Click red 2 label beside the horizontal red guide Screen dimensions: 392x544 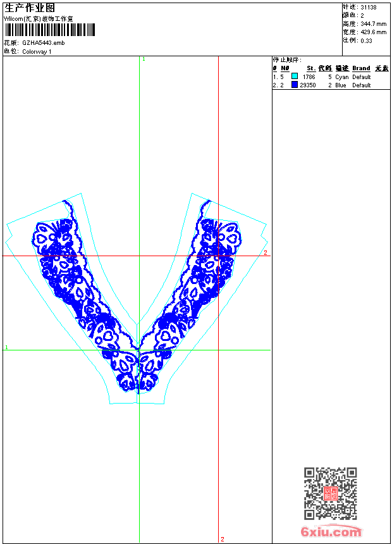[266, 253]
